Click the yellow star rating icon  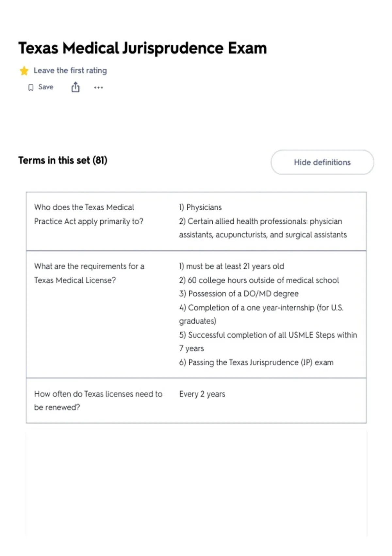(x=24, y=71)
